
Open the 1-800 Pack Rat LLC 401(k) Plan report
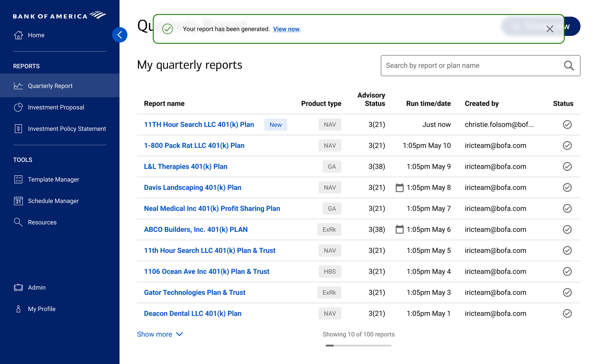[x=194, y=145]
